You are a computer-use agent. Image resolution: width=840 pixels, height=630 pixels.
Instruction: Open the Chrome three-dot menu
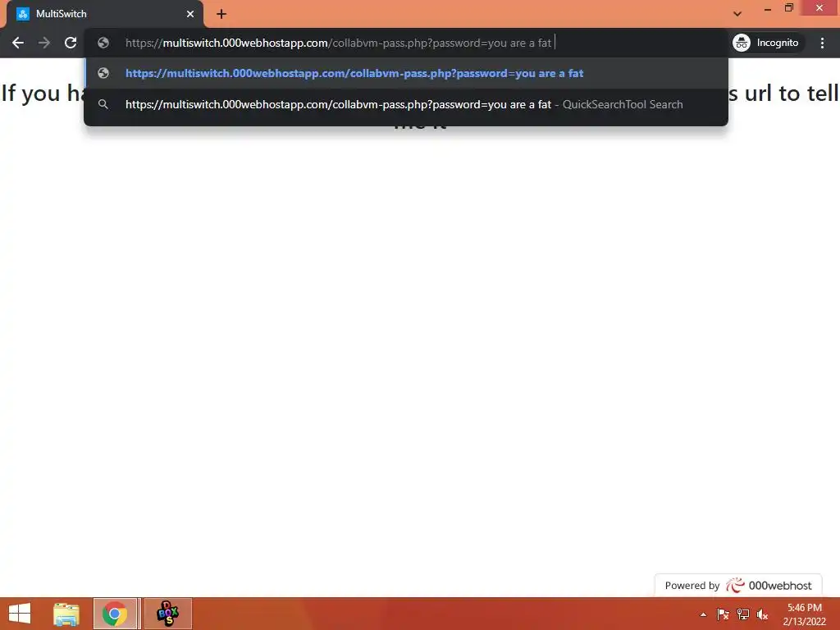[822, 43]
